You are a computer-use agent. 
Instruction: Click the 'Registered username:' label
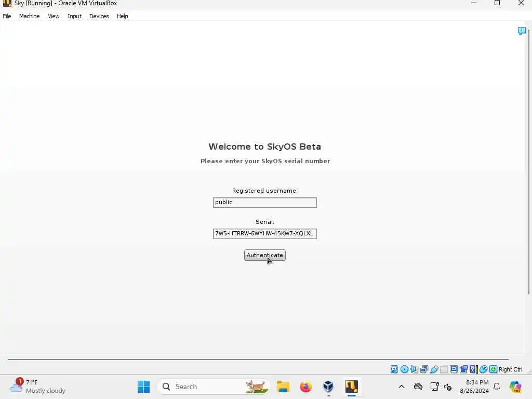point(264,191)
